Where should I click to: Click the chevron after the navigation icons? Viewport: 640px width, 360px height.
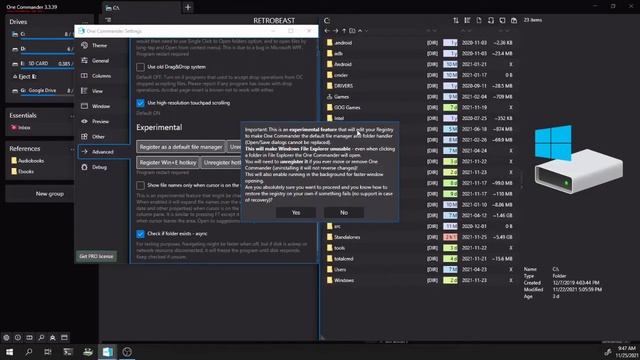(x=367, y=31)
